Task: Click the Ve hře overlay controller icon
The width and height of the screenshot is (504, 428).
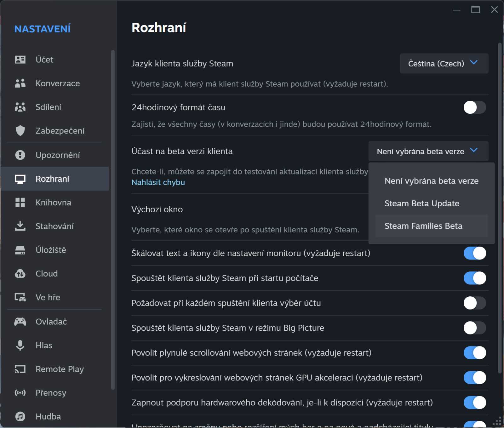Action: pos(20,297)
